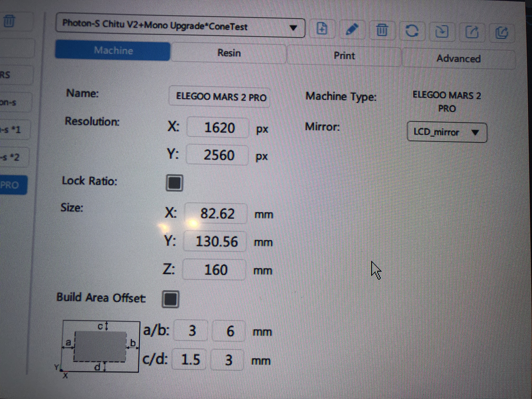Screen dimensions: 532x399
Task: Click the trash icon in the left sidebar
Action: pyautogui.click(x=9, y=21)
